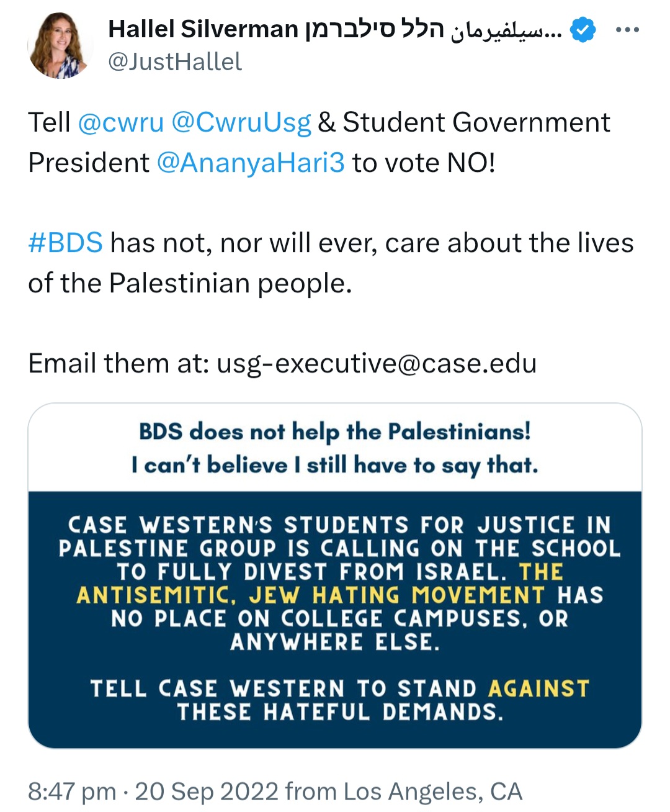Screen dimensions: 670x812
Task: Open Hallel Silverman's profile picture
Action: click(60, 46)
